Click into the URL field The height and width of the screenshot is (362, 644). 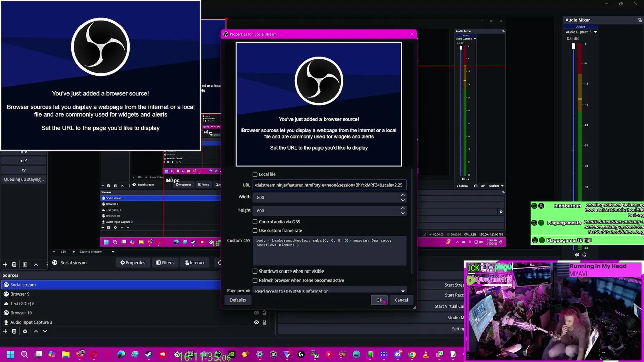point(329,185)
